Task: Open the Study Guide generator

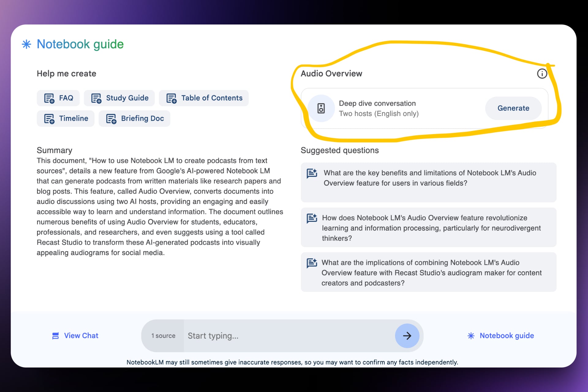Action: click(x=119, y=98)
